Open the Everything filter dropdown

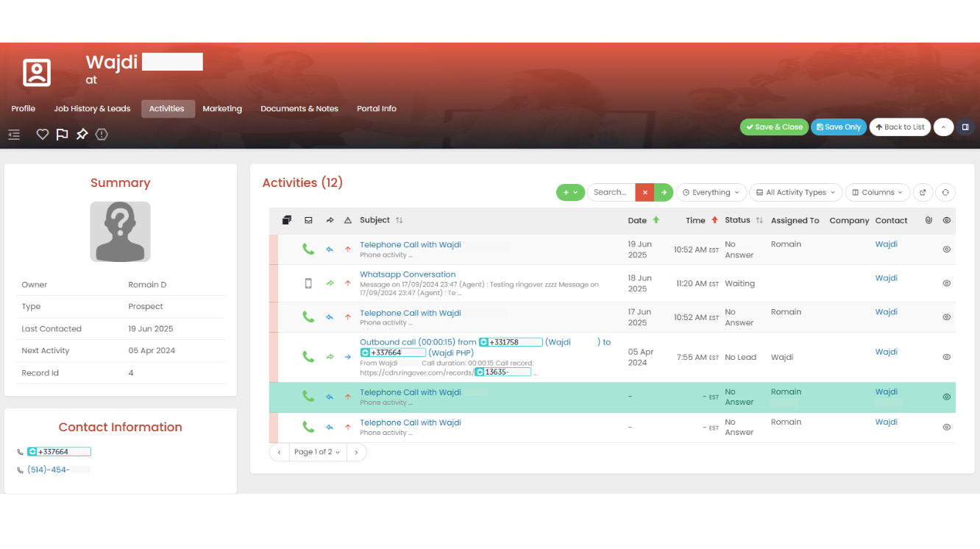[711, 192]
